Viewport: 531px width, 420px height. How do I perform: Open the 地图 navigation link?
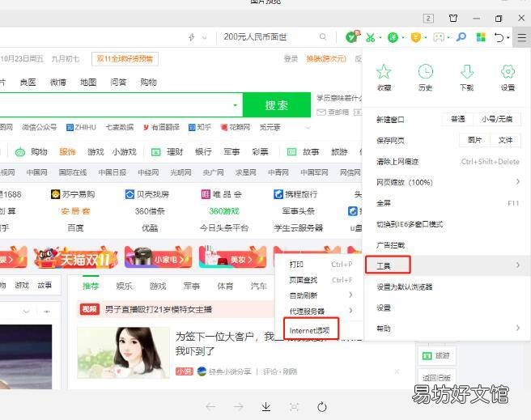click(88, 83)
